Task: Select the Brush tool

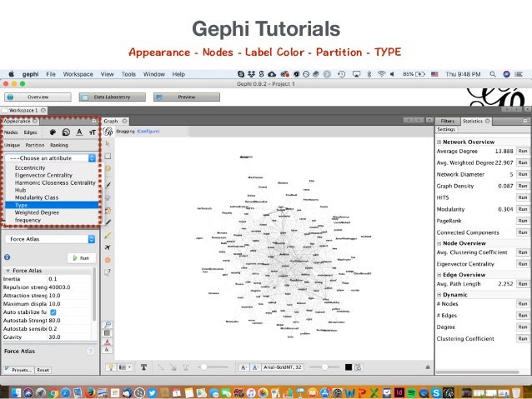Action: 108,210
